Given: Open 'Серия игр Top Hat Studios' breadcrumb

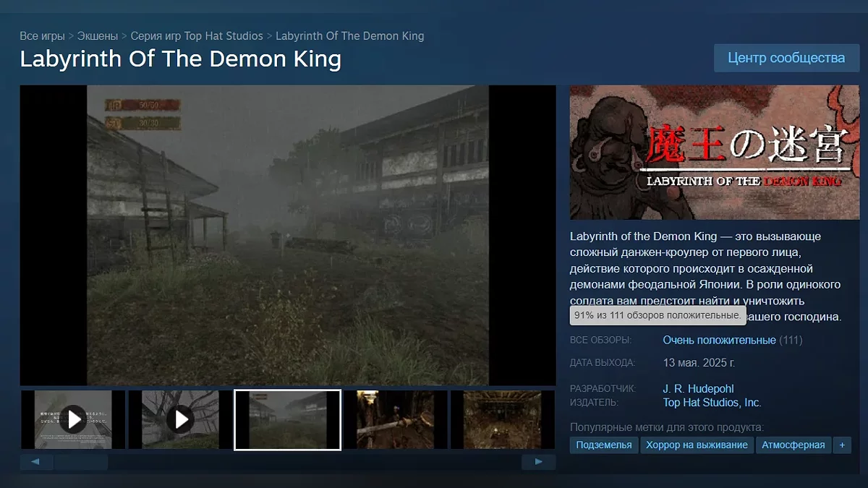Looking at the screenshot, I should click(197, 35).
